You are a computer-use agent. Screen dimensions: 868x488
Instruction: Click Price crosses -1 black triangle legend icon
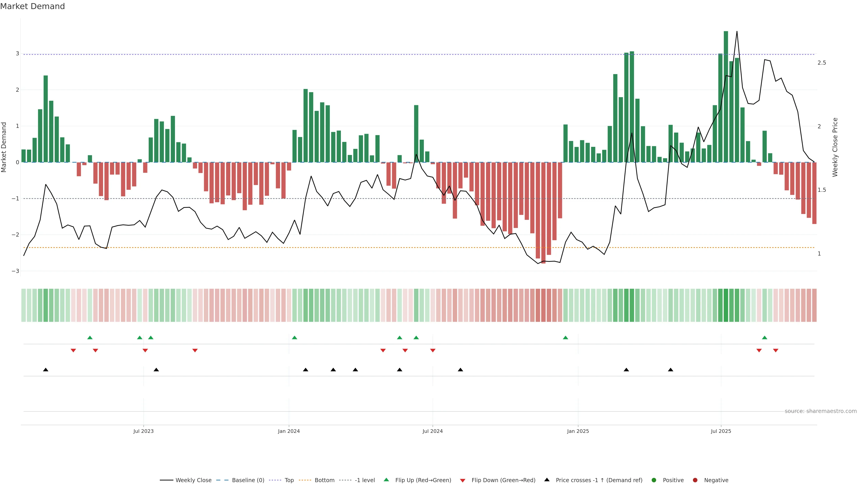point(547,480)
